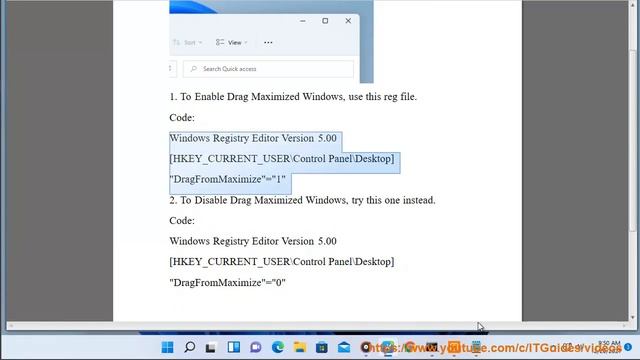Click the horizontal scrollbar at window bottom

click(317, 326)
